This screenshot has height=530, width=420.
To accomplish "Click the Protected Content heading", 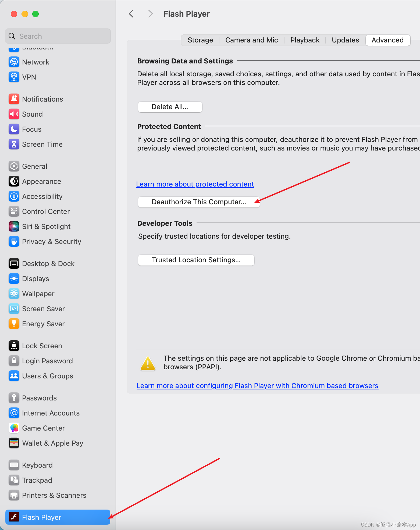I will (x=169, y=127).
